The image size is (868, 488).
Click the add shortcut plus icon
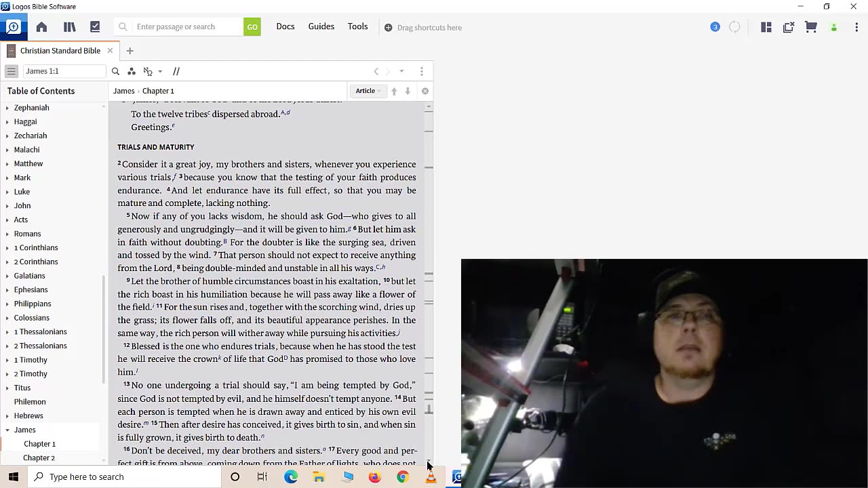pyautogui.click(x=388, y=28)
